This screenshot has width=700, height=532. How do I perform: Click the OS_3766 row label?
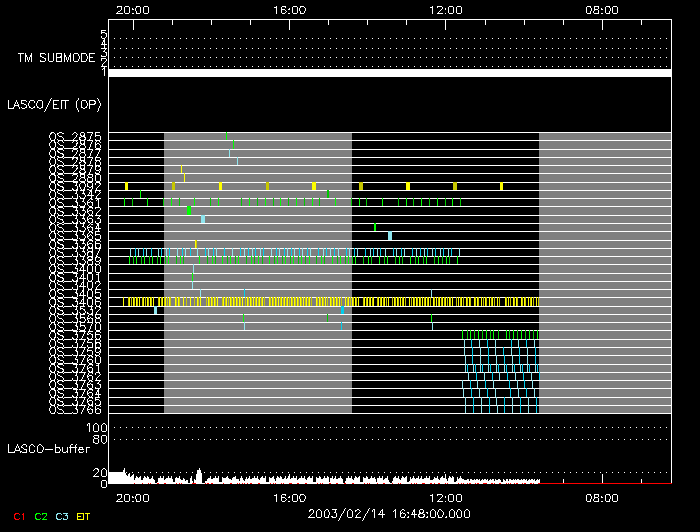tap(75, 409)
